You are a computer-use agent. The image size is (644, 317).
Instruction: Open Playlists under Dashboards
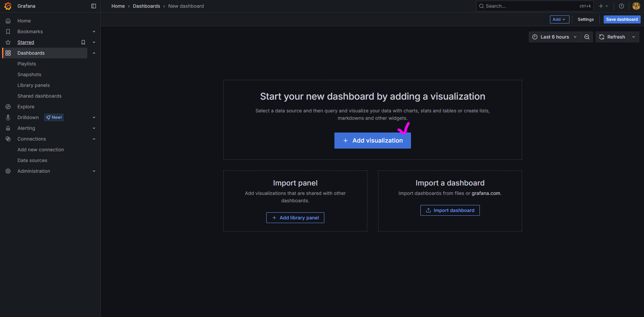tap(27, 64)
